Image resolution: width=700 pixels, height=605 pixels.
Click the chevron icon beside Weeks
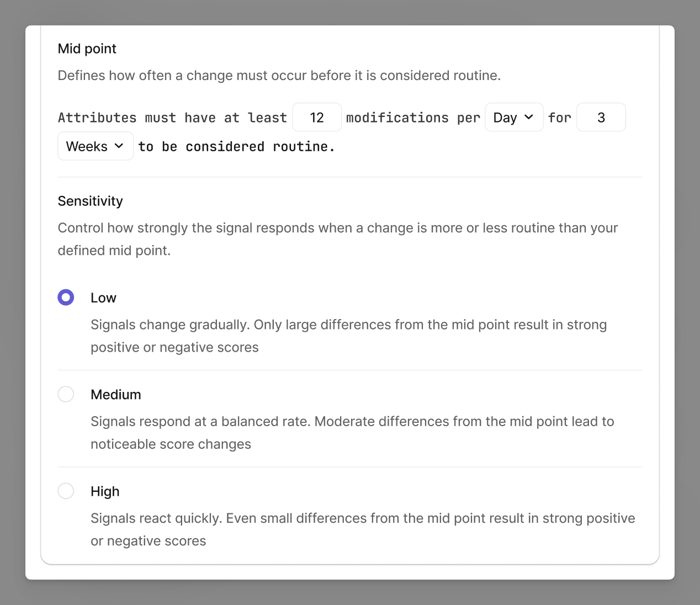pos(119,146)
